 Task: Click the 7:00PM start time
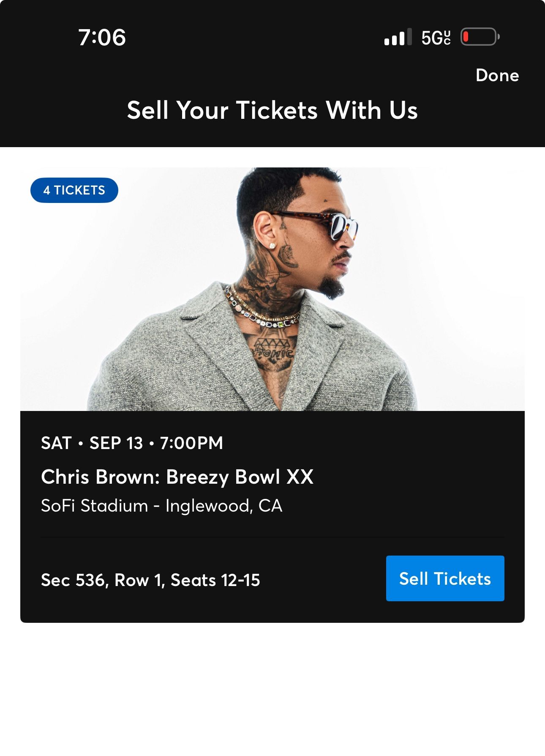pos(191,443)
